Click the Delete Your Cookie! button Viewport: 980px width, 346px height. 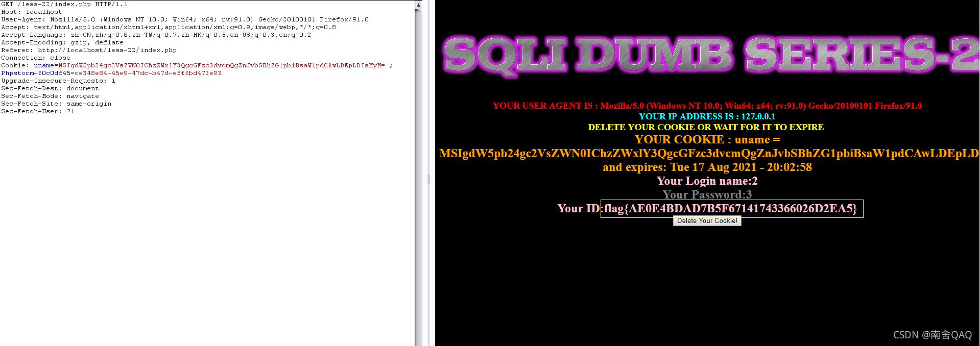pos(707,221)
